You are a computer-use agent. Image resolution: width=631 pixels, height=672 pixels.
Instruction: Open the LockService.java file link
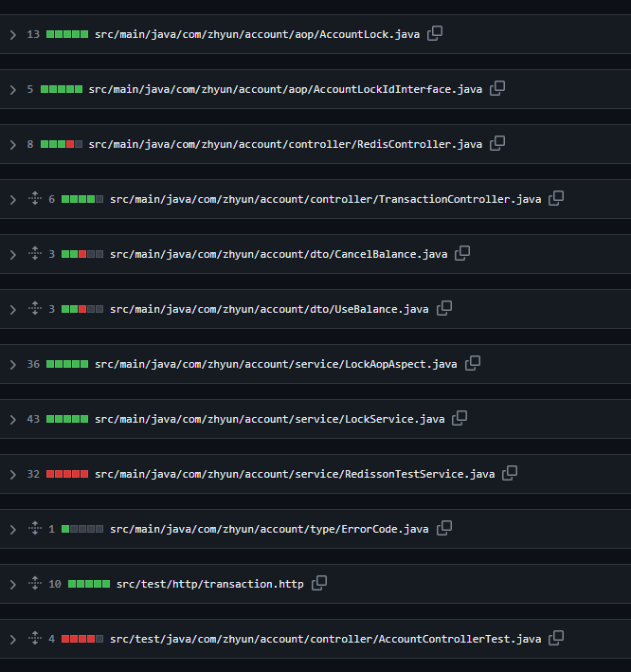(269, 419)
